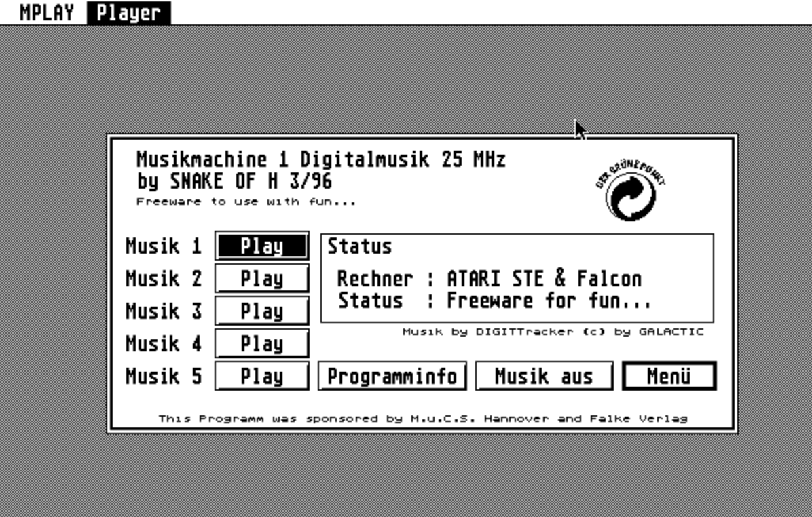The height and width of the screenshot is (517, 812).
Task: Click the 'Status' heading in the info box
Action: [x=360, y=246]
